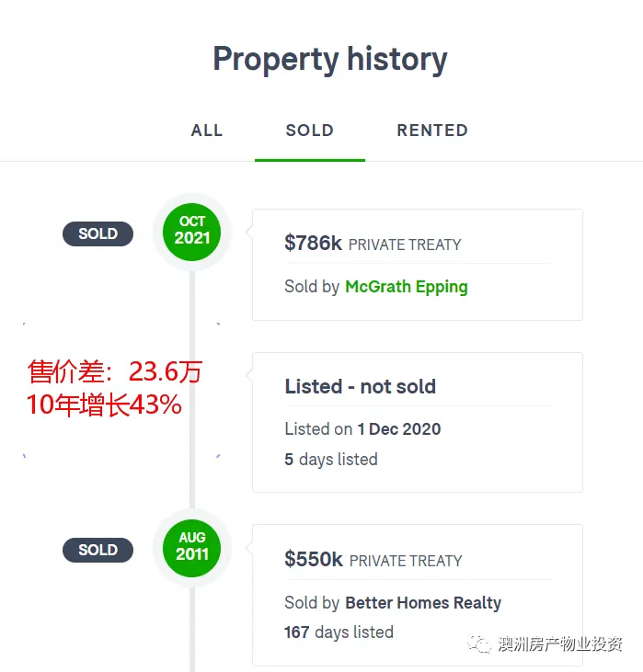Click the WeChat logo watermark icon

pyautogui.click(x=478, y=644)
